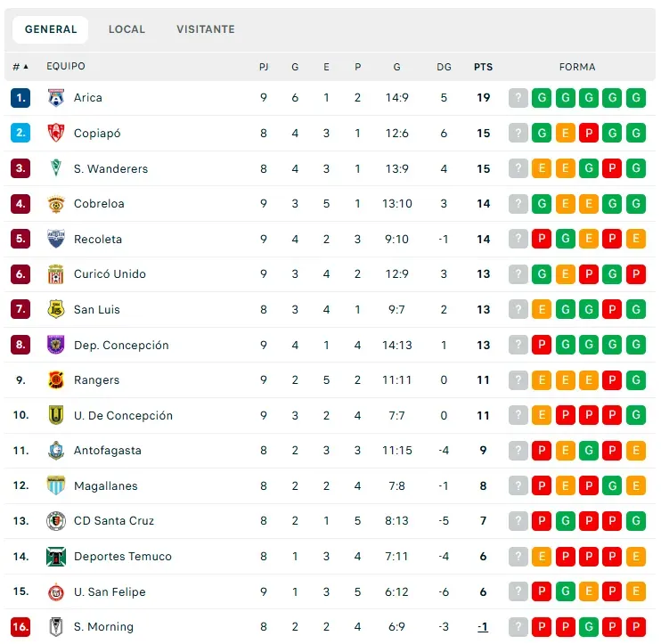The image size is (661, 644).
Task: Switch to the LOCAL tab
Action: coord(126,29)
